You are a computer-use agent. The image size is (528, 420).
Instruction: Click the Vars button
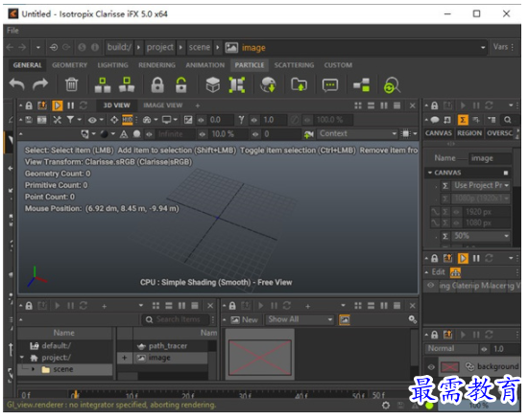500,47
